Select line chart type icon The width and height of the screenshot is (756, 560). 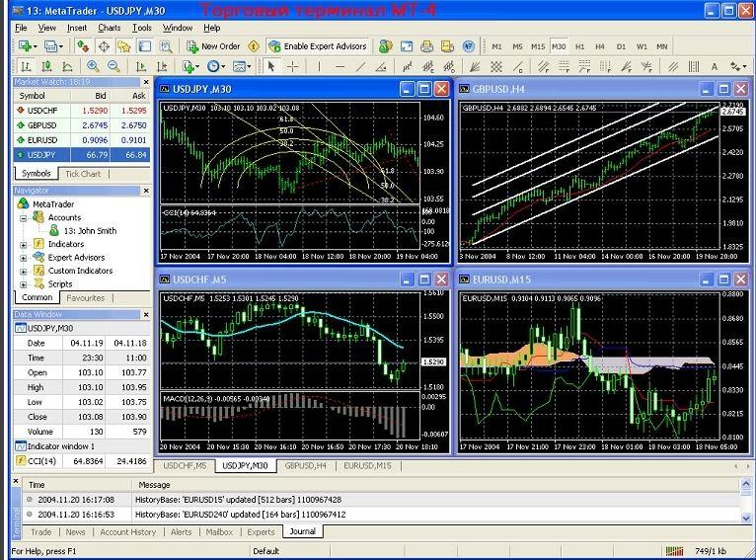click(x=67, y=66)
